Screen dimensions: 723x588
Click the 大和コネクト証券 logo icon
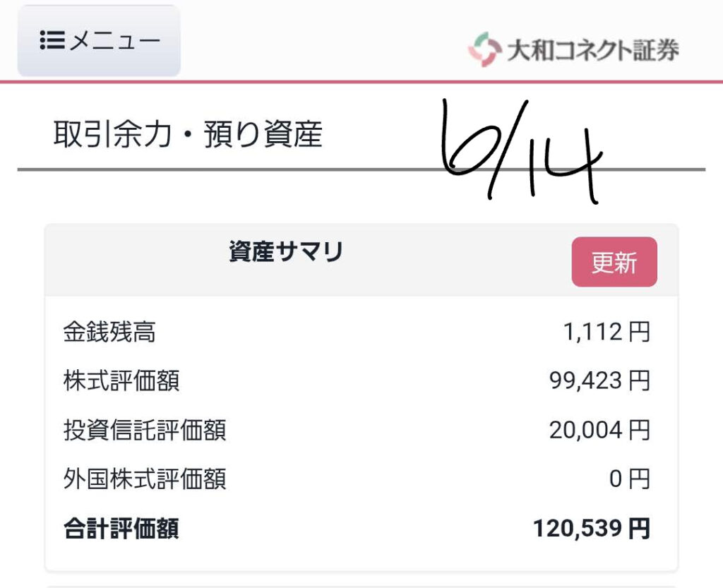484,49
